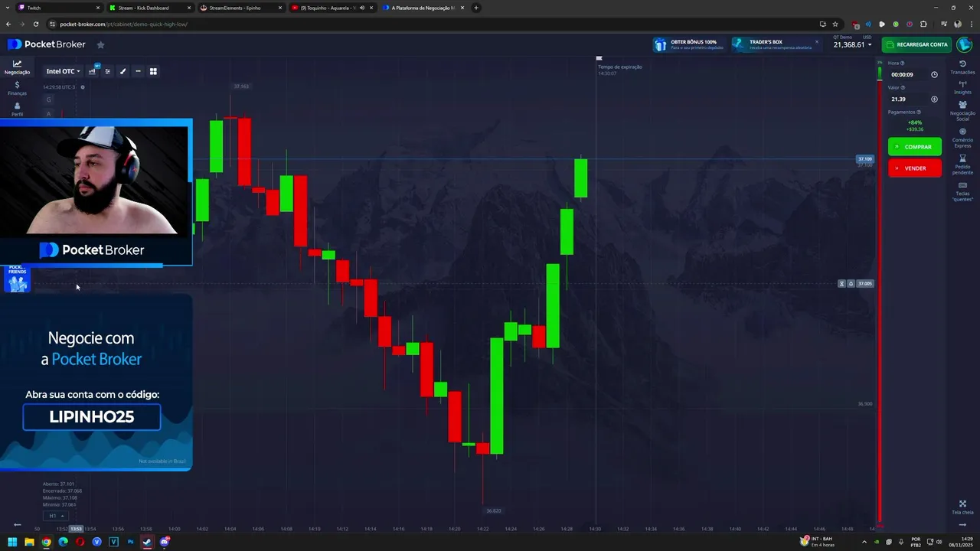Click the LIPINHO25 promo code box
Image resolution: width=980 pixels, height=551 pixels.
point(92,417)
